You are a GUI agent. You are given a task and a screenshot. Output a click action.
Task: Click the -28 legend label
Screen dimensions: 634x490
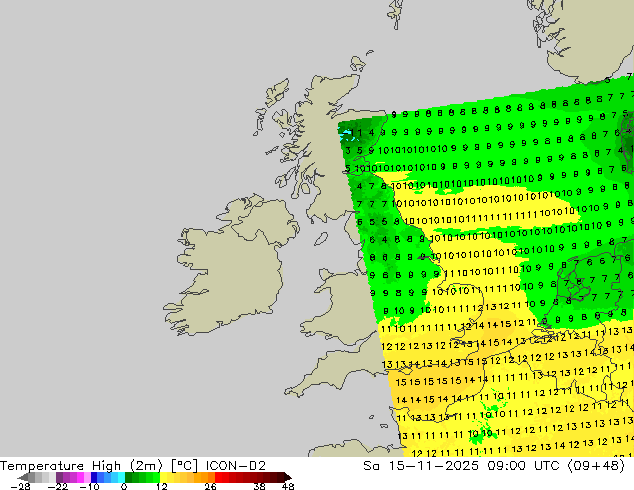click(x=20, y=486)
